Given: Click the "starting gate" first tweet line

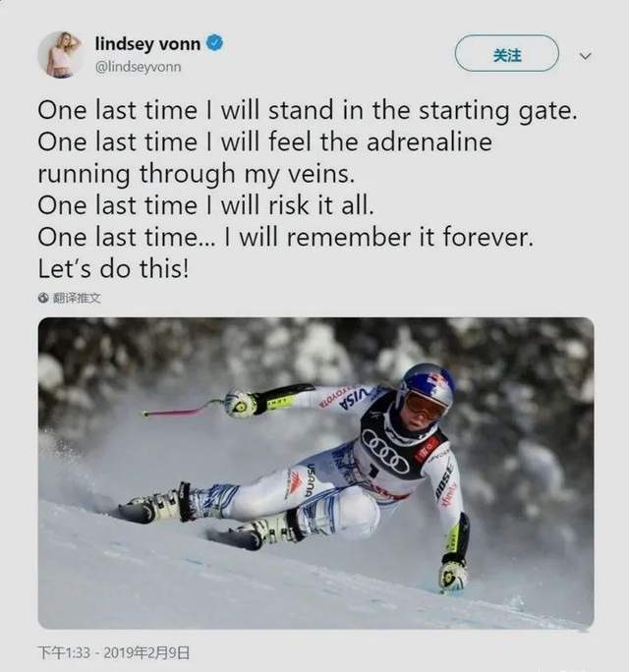Looking at the screenshot, I should tap(308, 111).
